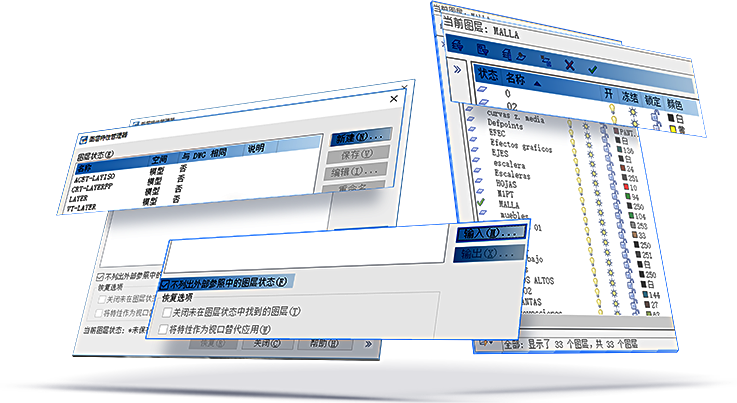Screen dimensions: 737x403
Task: Click the 输入(M)... button
Action: 490,233
